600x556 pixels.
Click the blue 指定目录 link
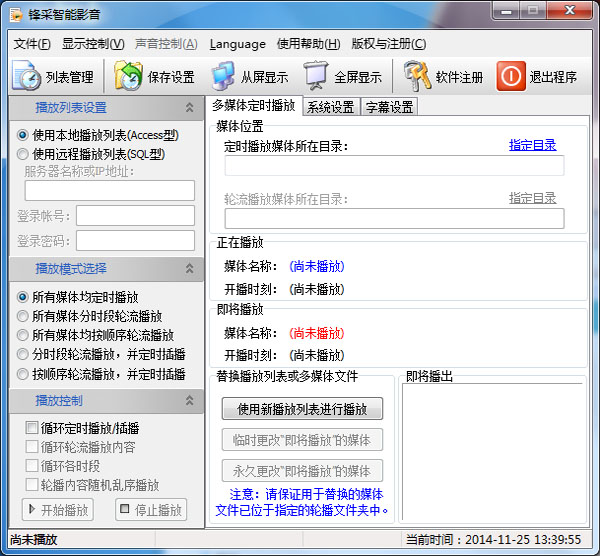point(532,146)
